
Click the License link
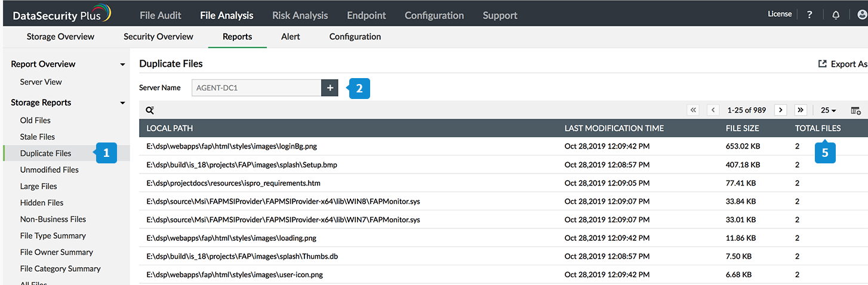[780, 14]
